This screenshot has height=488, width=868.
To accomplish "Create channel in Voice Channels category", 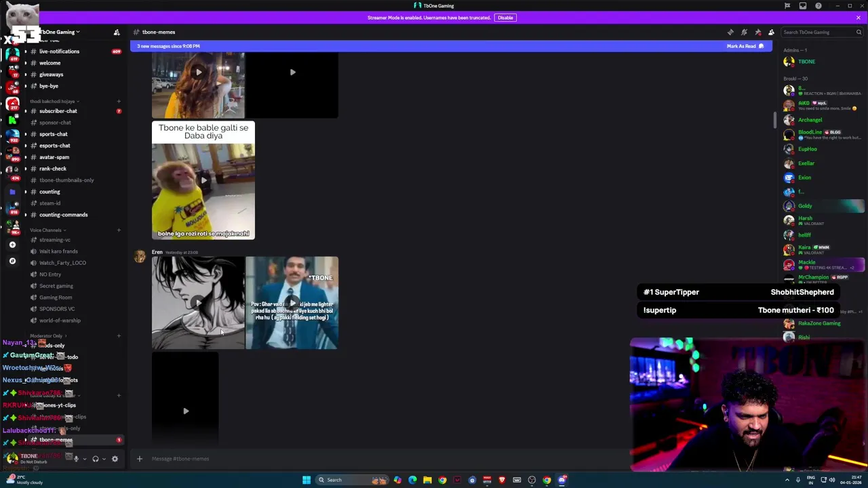I will pos(119,230).
